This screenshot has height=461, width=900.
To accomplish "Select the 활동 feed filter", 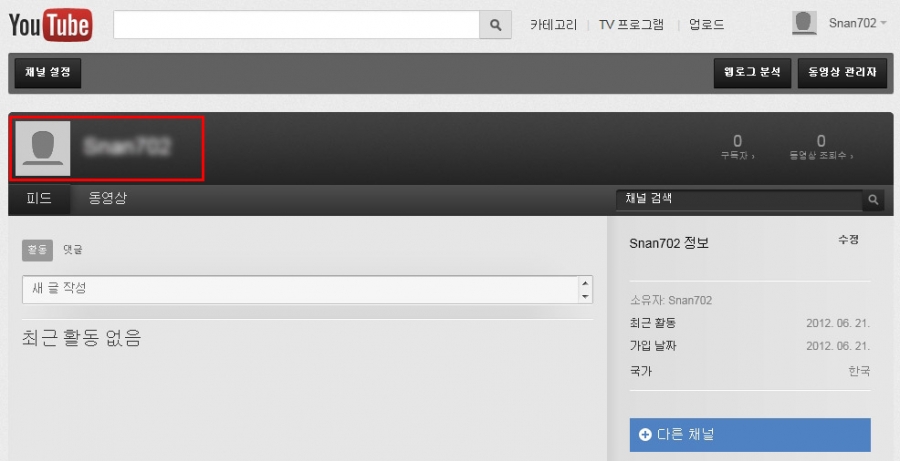I will tap(37, 250).
